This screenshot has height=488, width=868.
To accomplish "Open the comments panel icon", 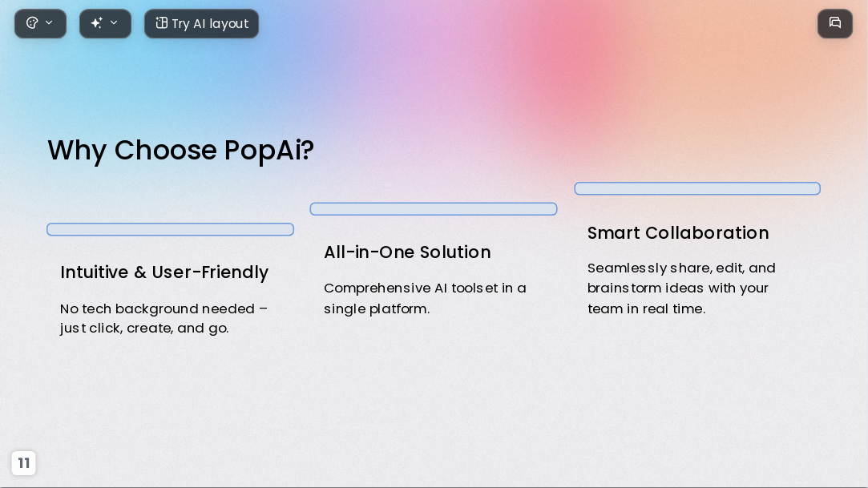I will click(x=835, y=23).
